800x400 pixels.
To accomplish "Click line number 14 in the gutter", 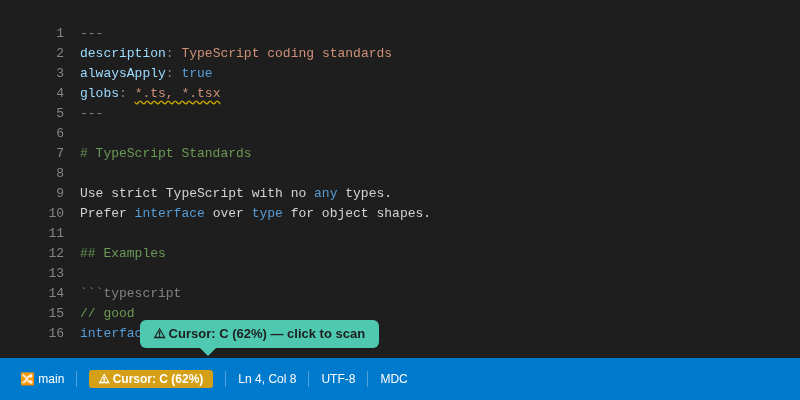I will [56, 293].
